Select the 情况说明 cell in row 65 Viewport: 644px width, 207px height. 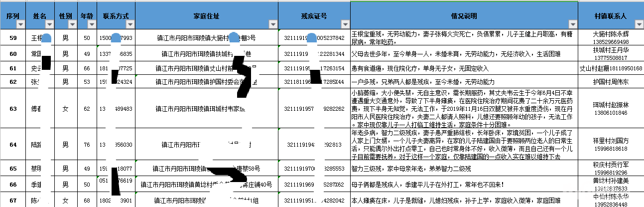click(464, 169)
